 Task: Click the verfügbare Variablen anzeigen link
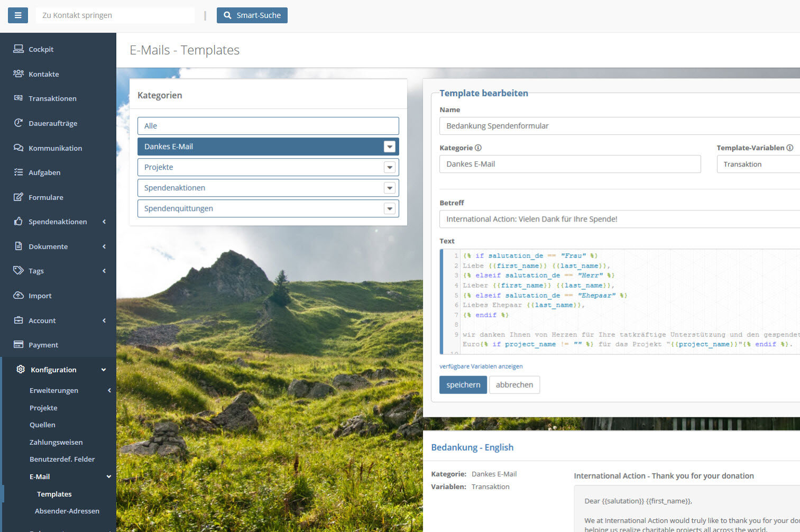click(x=481, y=366)
